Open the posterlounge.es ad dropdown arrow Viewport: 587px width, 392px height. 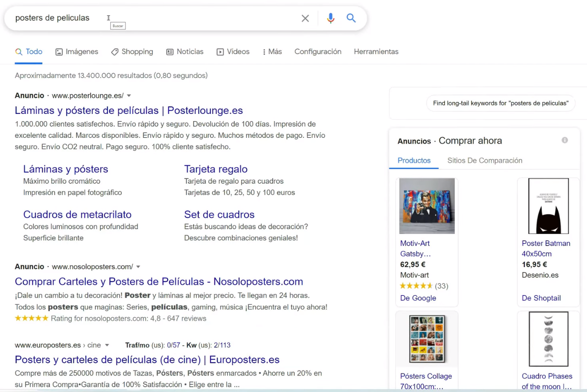(x=129, y=96)
